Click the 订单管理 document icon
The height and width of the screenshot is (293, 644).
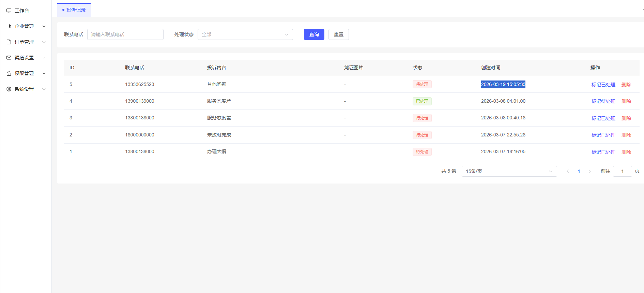point(9,42)
